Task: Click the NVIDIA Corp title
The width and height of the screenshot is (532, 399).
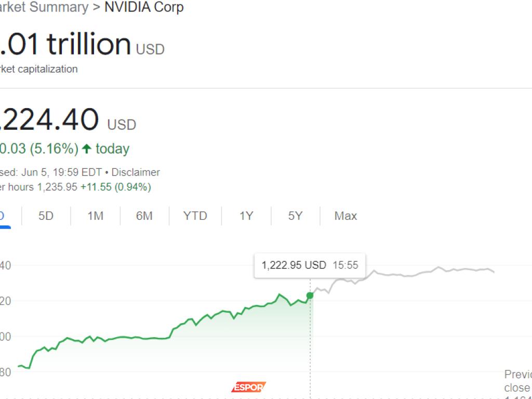Action: pyautogui.click(x=144, y=7)
